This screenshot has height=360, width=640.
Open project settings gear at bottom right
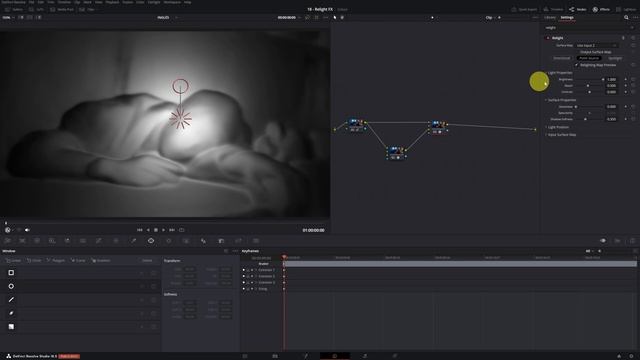pos(631,356)
